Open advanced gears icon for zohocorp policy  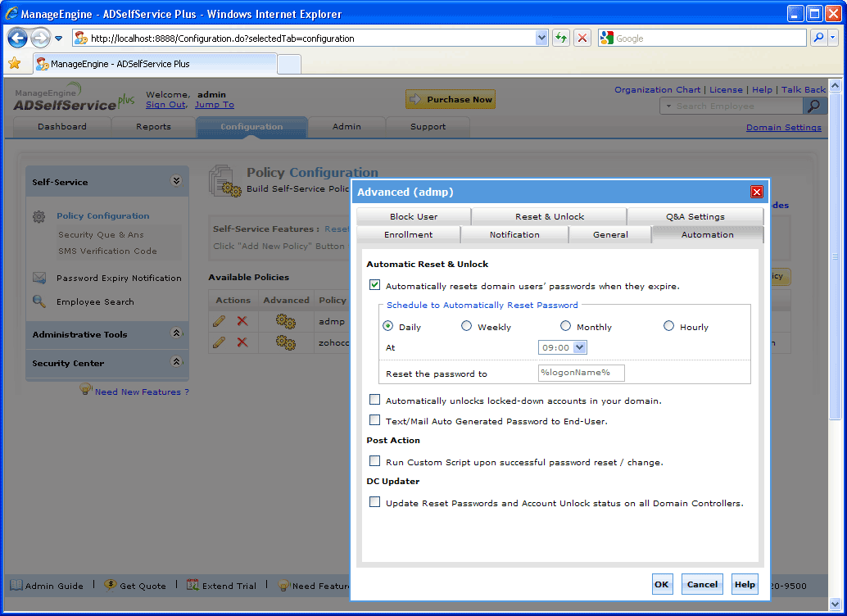[x=286, y=342]
